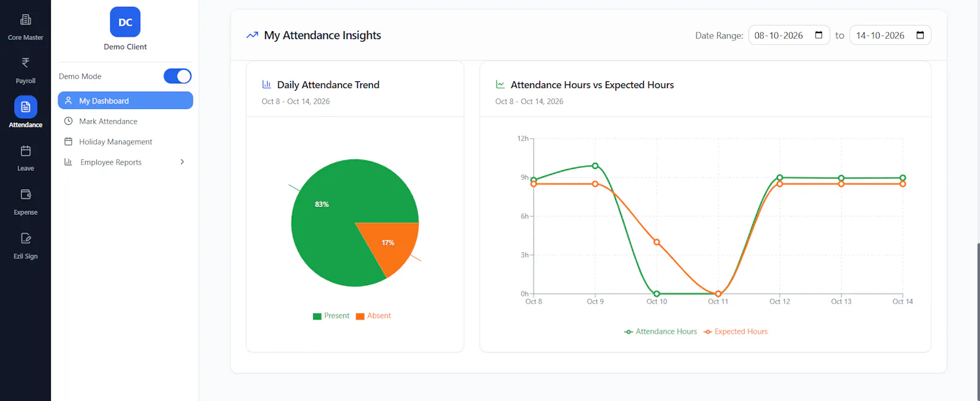The image size is (980, 401).
Task: Click the DC Demo Client avatar
Action: click(126, 22)
